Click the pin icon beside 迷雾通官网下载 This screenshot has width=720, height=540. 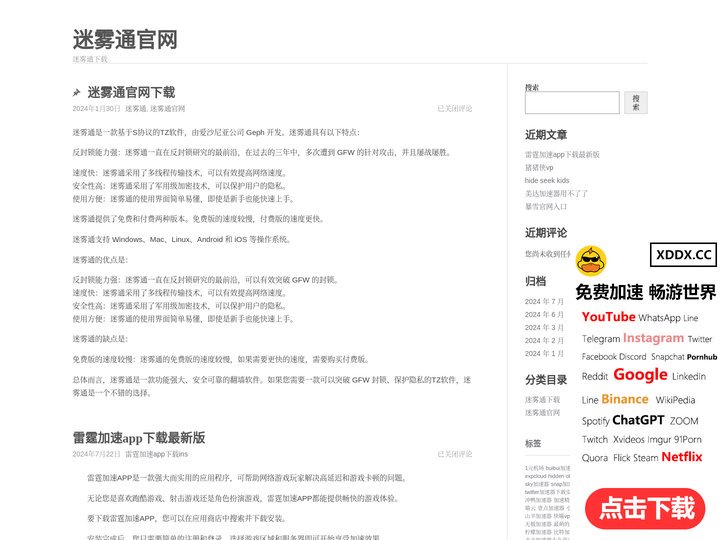pyautogui.click(x=77, y=93)
